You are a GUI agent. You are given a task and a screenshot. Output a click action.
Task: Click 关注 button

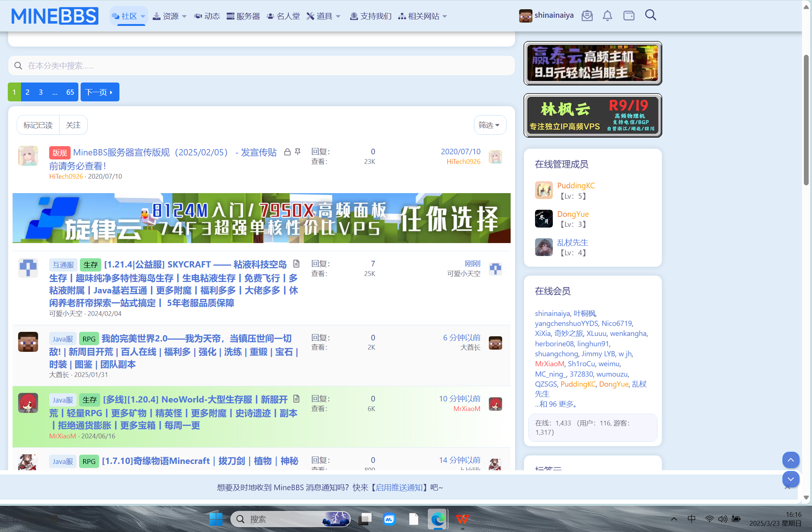point(73,125)
